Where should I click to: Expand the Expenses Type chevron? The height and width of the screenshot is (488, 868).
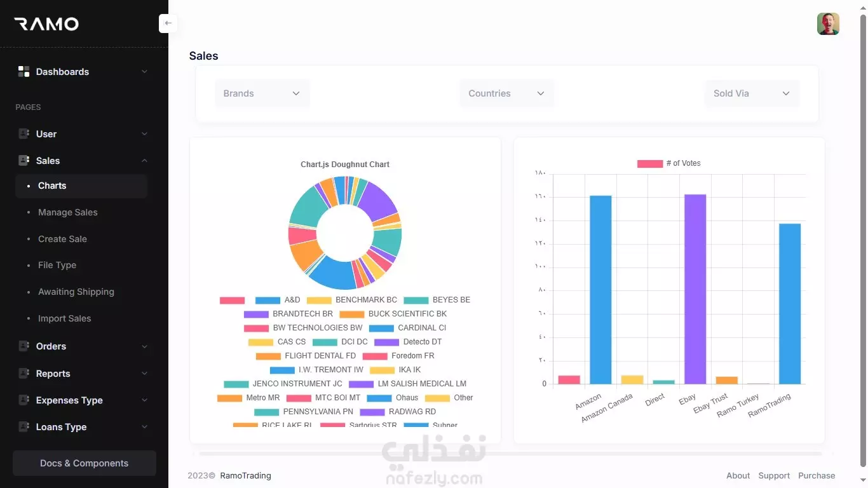coord(144,400)
